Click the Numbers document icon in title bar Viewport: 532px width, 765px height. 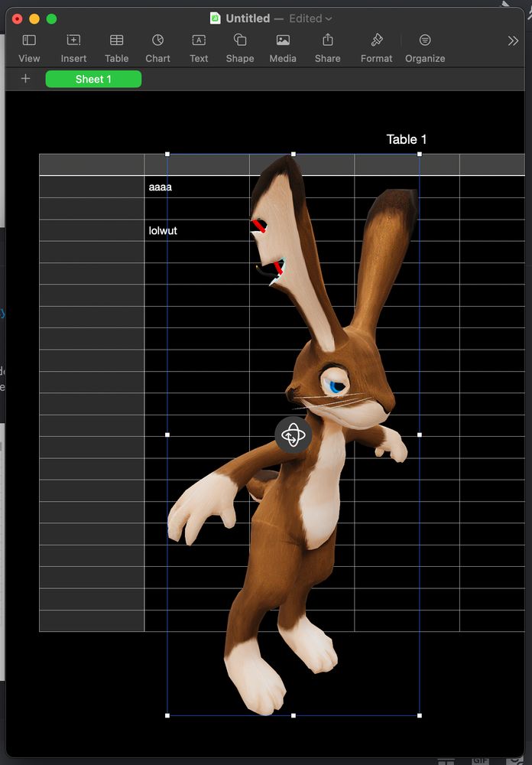pyautogui.click(x=215, y=18)
